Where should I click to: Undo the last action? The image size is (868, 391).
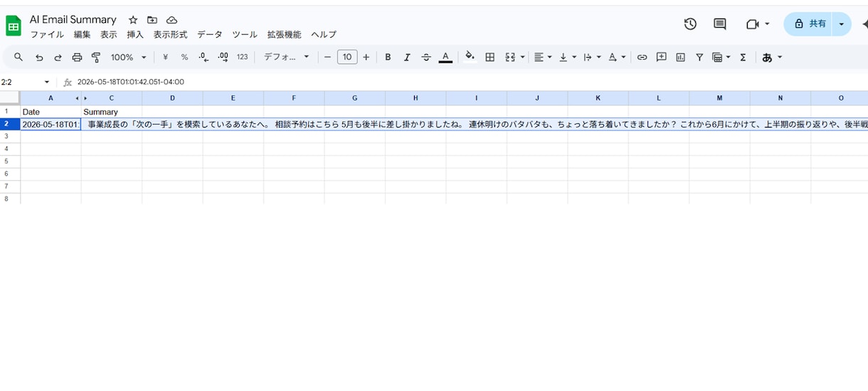(x=39, y=57)
